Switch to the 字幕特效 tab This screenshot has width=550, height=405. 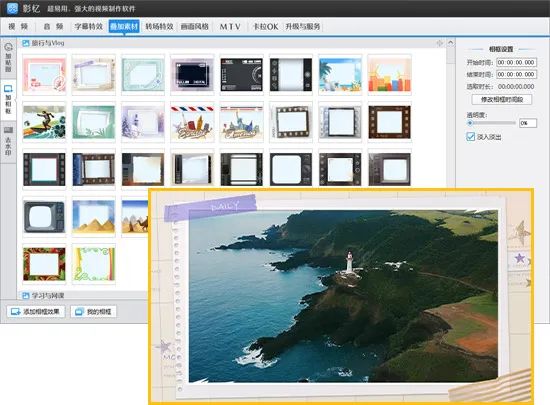[x=88, y=26]
